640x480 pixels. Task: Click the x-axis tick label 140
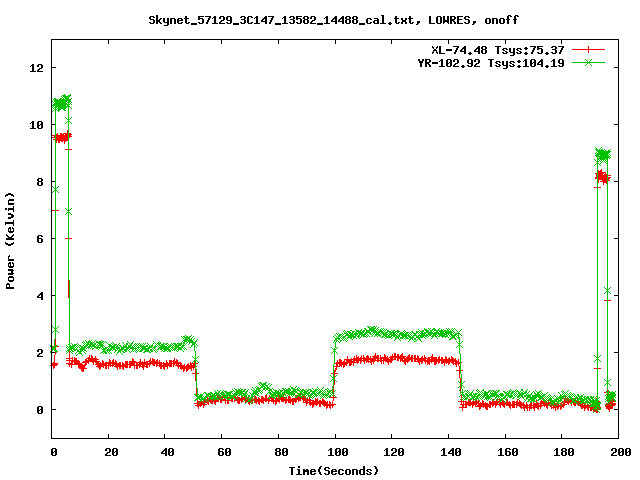(x=451, y=452)
